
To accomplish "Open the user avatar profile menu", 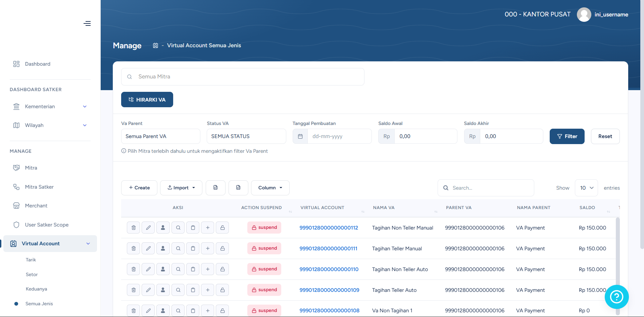I will [584, 14].
